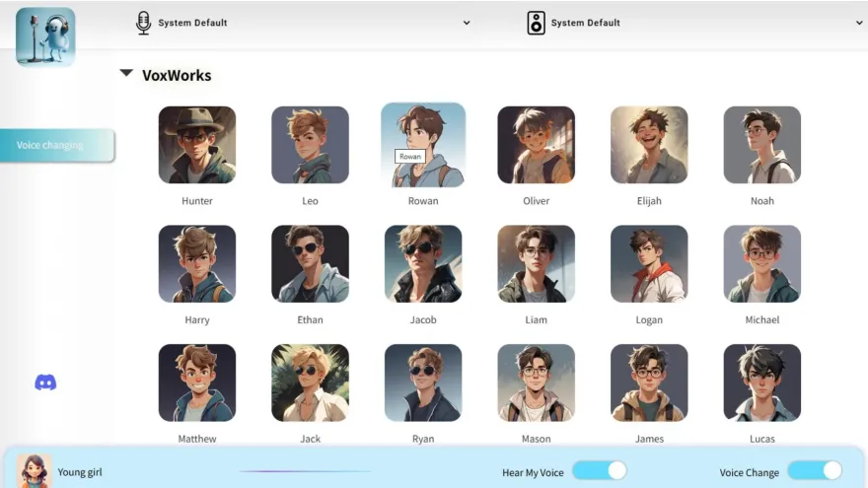Pick the Mason voice avatar

click(x=536, y=383)
